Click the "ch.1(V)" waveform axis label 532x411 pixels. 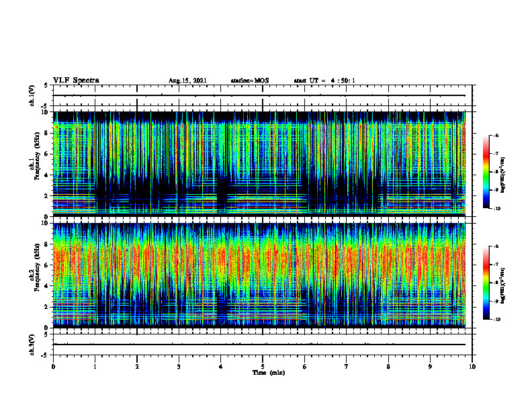pyautogui.click(x=32, y=95)
